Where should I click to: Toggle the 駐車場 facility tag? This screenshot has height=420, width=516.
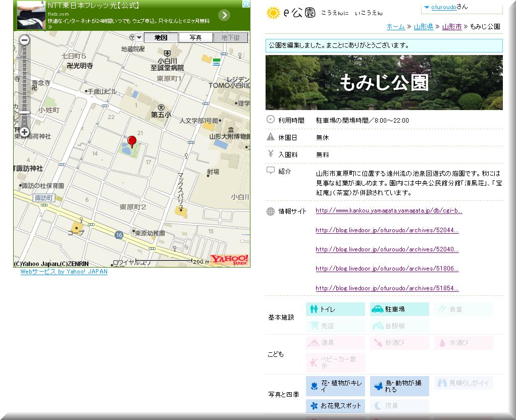(399, 309)
